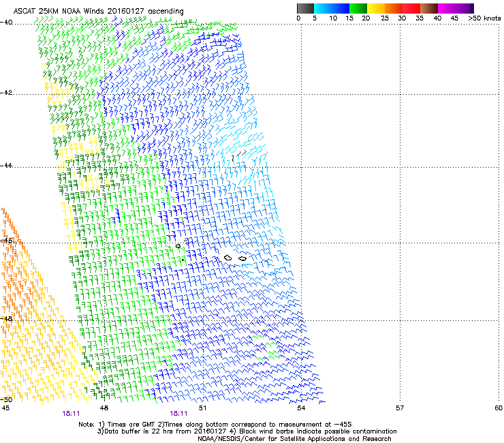The image size is (504, 443).
Task: Select the green 15-20 knots legend swatch
Action: (x=358, y=8)
